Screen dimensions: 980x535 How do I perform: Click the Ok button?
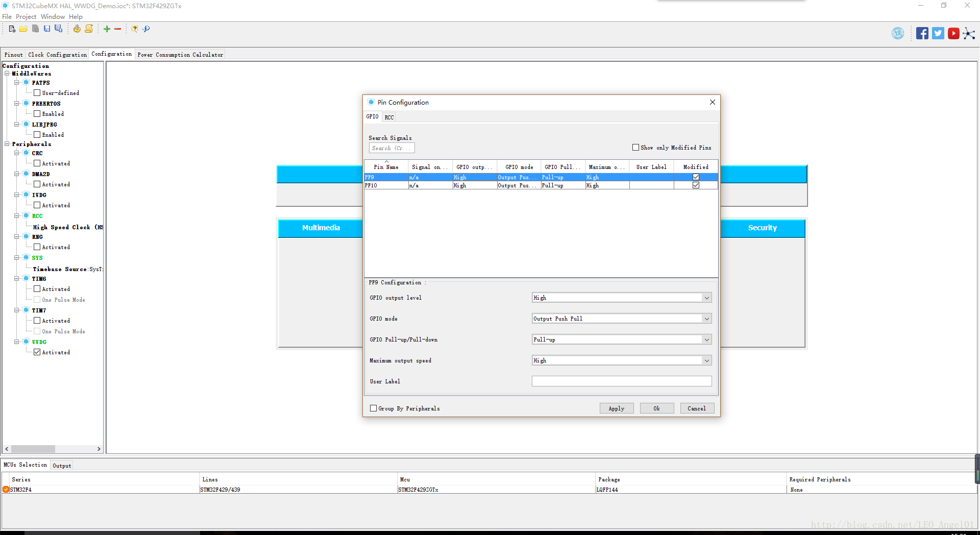(x=657, y=408)
